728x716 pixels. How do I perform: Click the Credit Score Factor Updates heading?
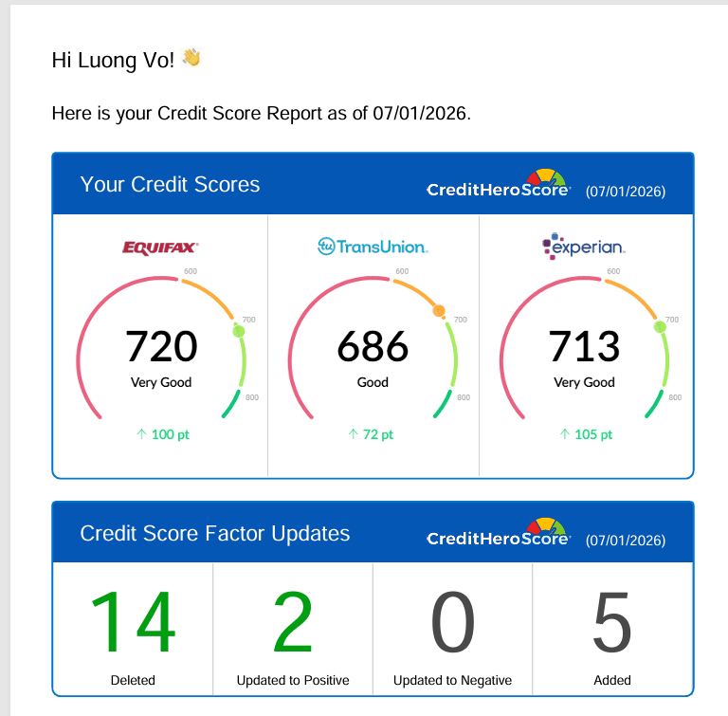[x=215, y=533]
